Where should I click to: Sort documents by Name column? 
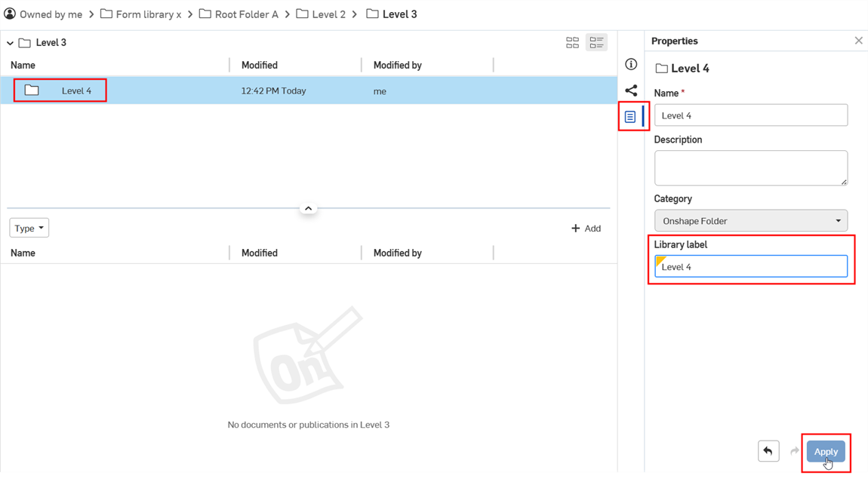23,253
